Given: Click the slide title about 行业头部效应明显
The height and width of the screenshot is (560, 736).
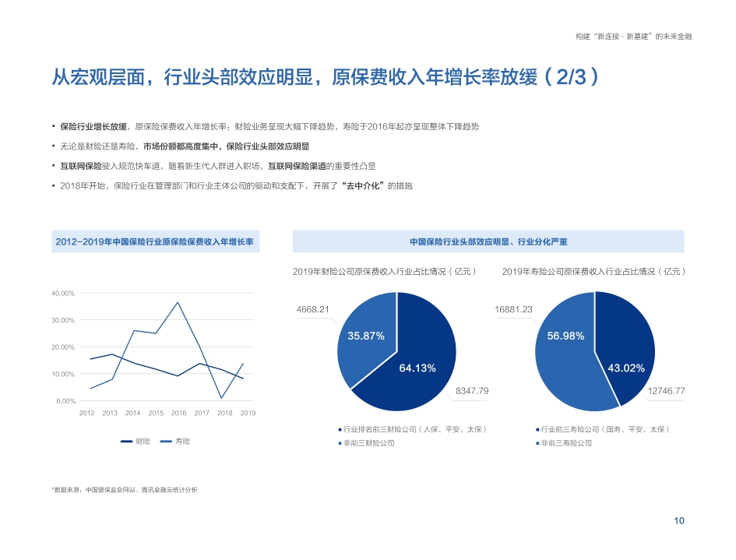Looking at the screenshot, I should tap(326, 77).
